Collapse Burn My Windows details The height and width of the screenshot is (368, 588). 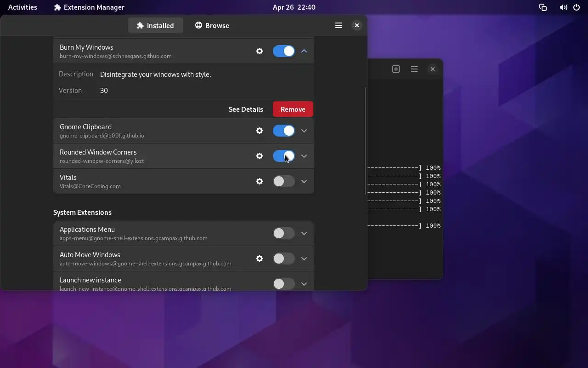coord(304,51)
